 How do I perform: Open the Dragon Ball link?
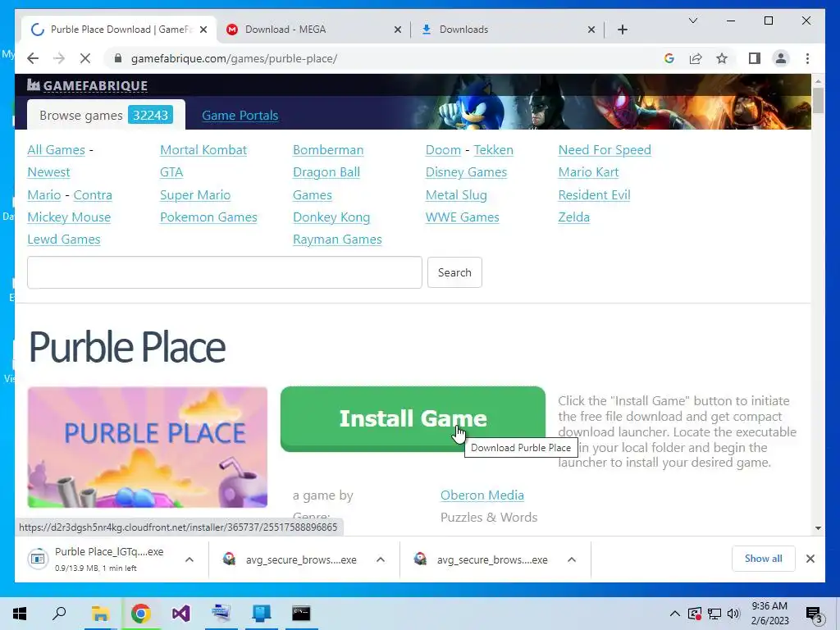tap(326, 172)
